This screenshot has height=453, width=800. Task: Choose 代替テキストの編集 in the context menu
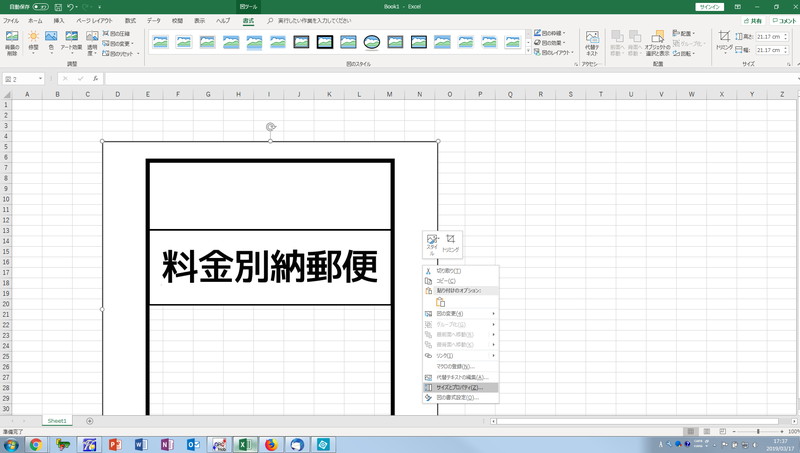pyautogui.click(x=461, y=378)
